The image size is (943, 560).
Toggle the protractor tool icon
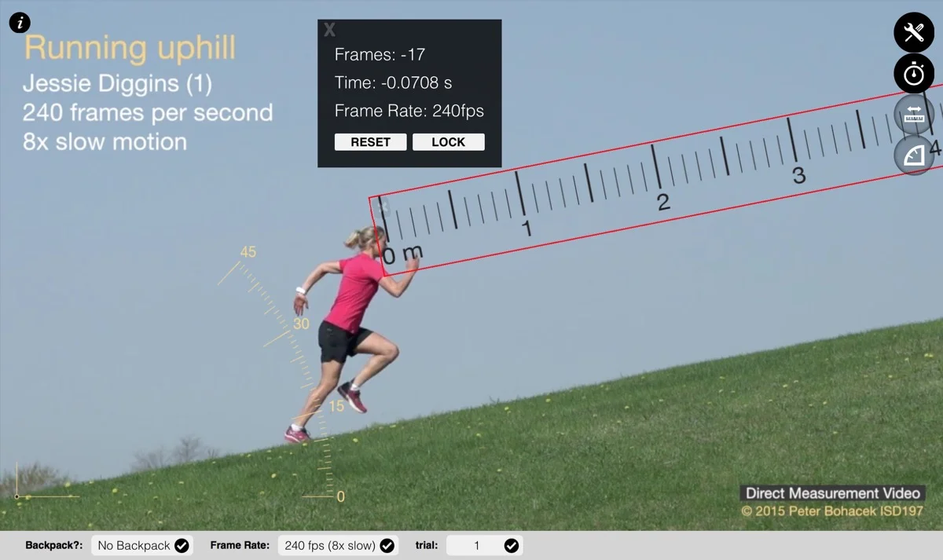(x=914, y=156)
